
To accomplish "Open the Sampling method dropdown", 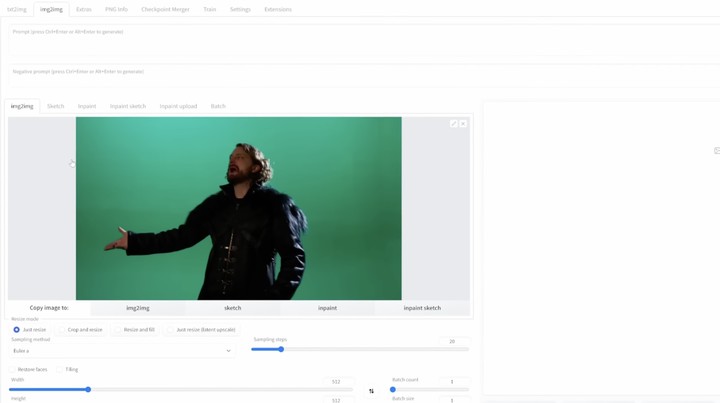I will (x=121, y=351).
